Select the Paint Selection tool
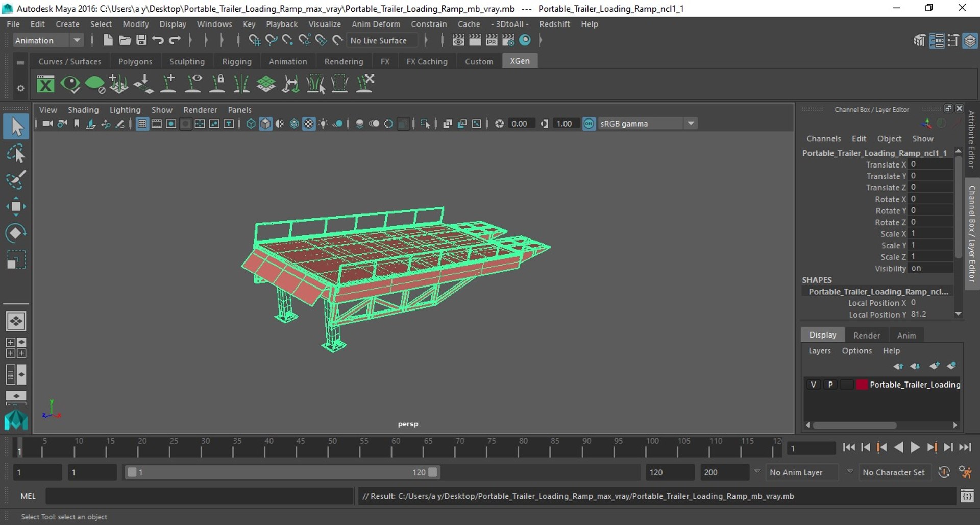This screenshot has height=525, width=980. [16, 179]
